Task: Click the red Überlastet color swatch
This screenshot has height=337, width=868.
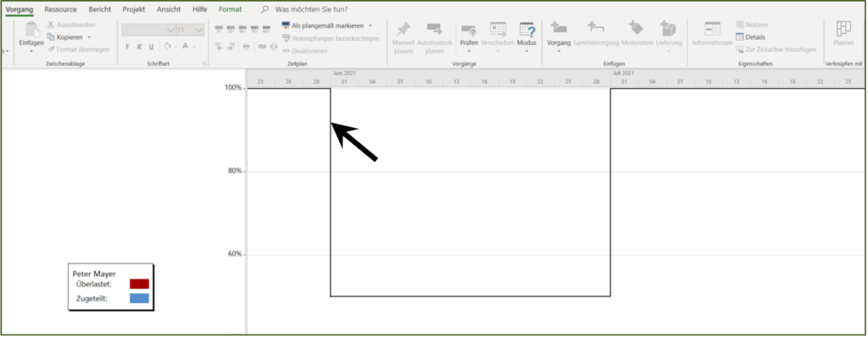Action: point(140,284)
